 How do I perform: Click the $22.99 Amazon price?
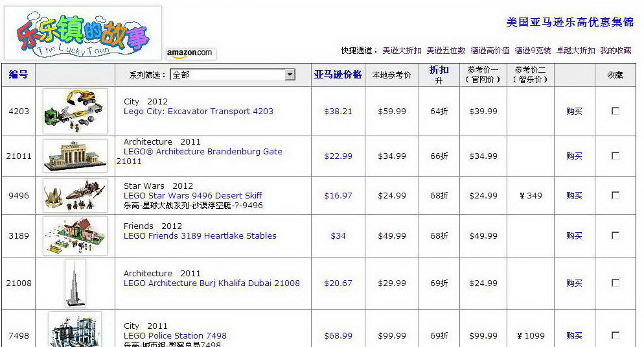(x=338, y=156)
